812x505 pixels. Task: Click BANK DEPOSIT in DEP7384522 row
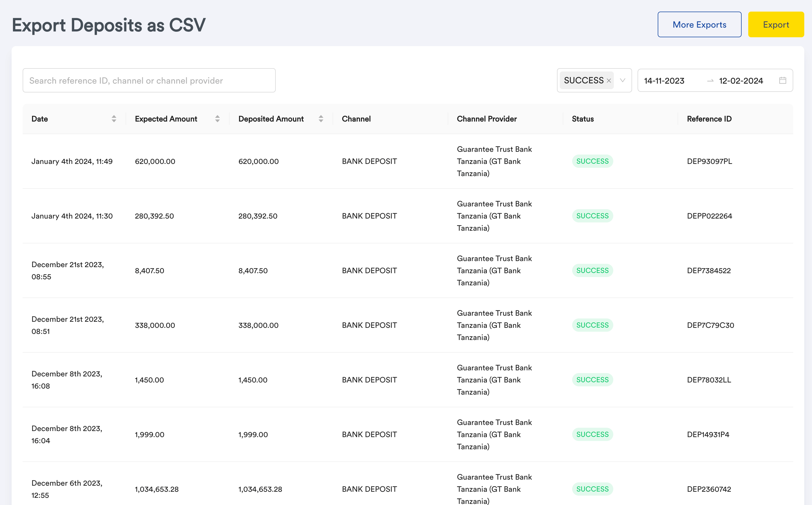[369, 270]
